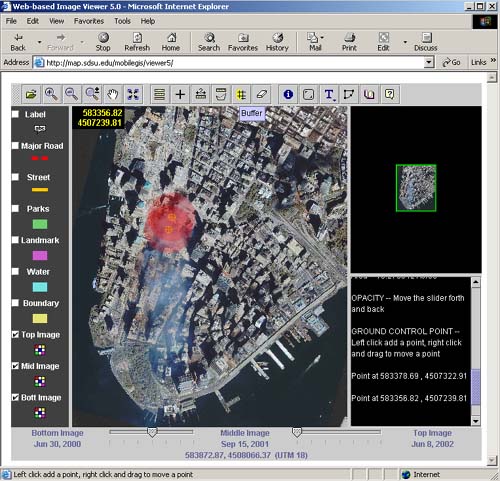The width and height of the screenshot is (500, 481).
Task: Uncheck the Bott Image layer checkbox
Action: coord(15,397)
